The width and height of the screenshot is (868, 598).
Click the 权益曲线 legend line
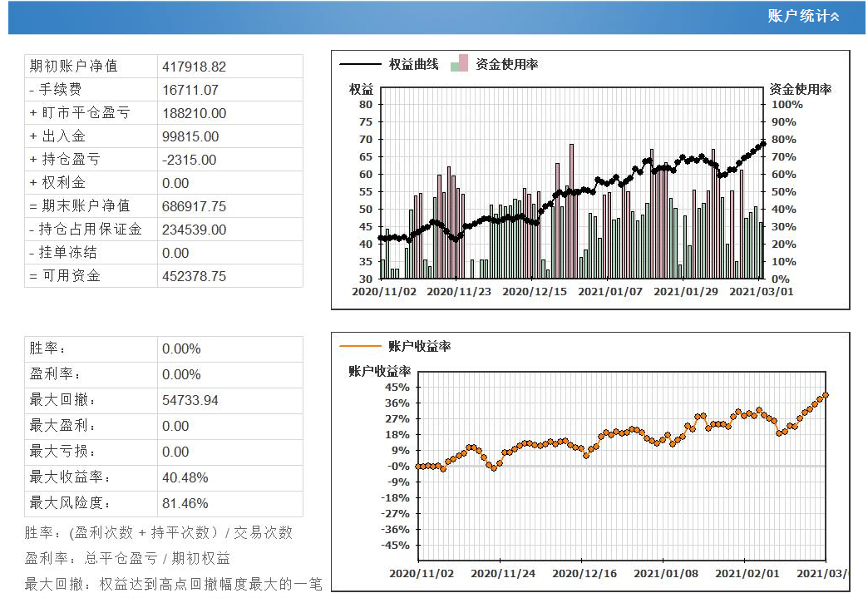pyautogui.click(x=360, y=64)
